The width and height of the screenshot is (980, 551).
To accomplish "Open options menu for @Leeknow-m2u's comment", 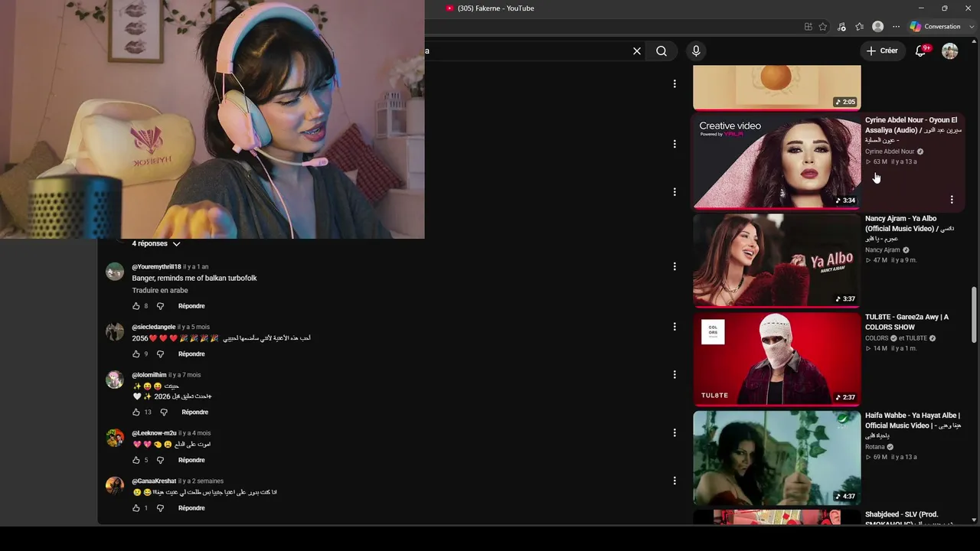I will click(675, 433).
